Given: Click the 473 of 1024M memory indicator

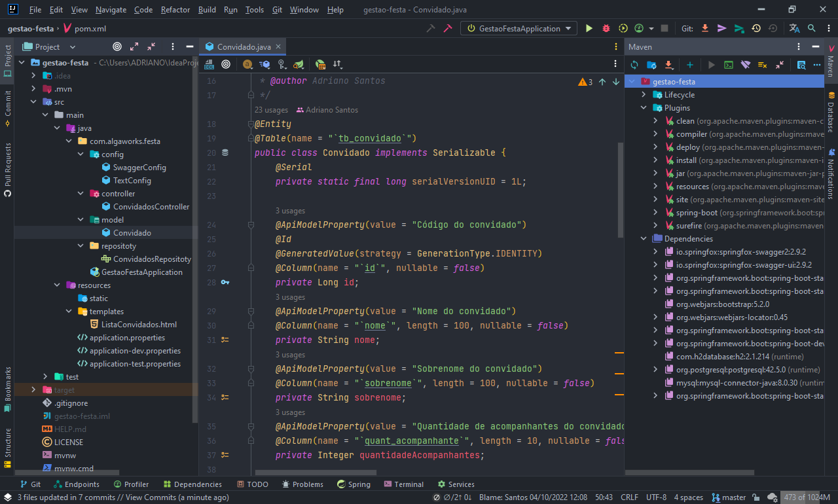Looking at the screenshot, I should 807,497.
